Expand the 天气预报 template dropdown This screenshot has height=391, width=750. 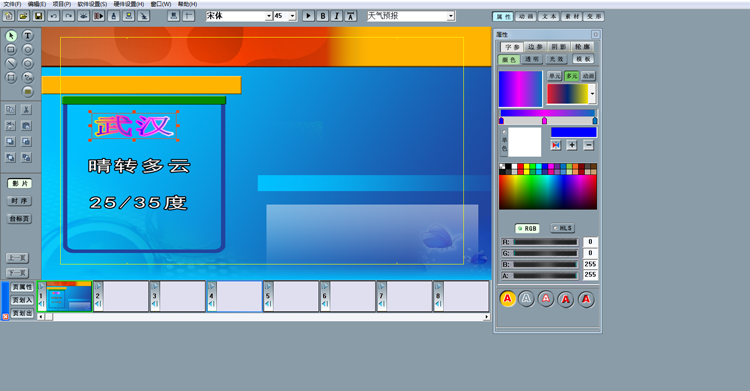coord(451,16)
